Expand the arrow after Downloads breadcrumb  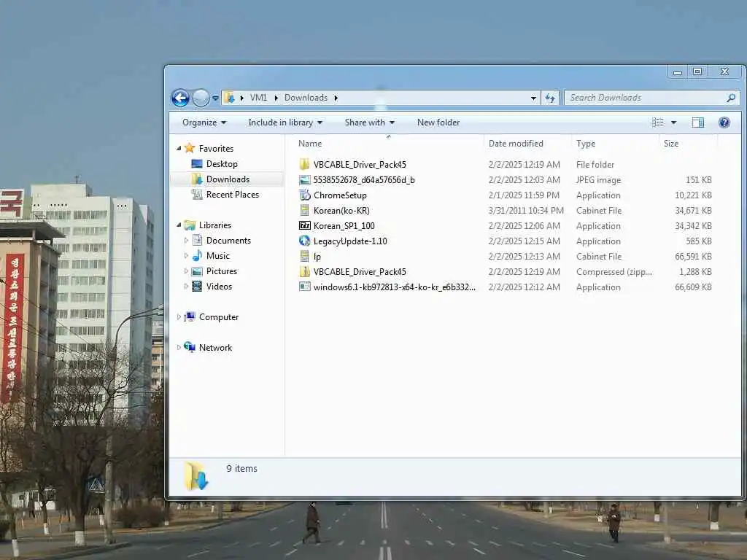pyautogui.click(x=336, y=98)
